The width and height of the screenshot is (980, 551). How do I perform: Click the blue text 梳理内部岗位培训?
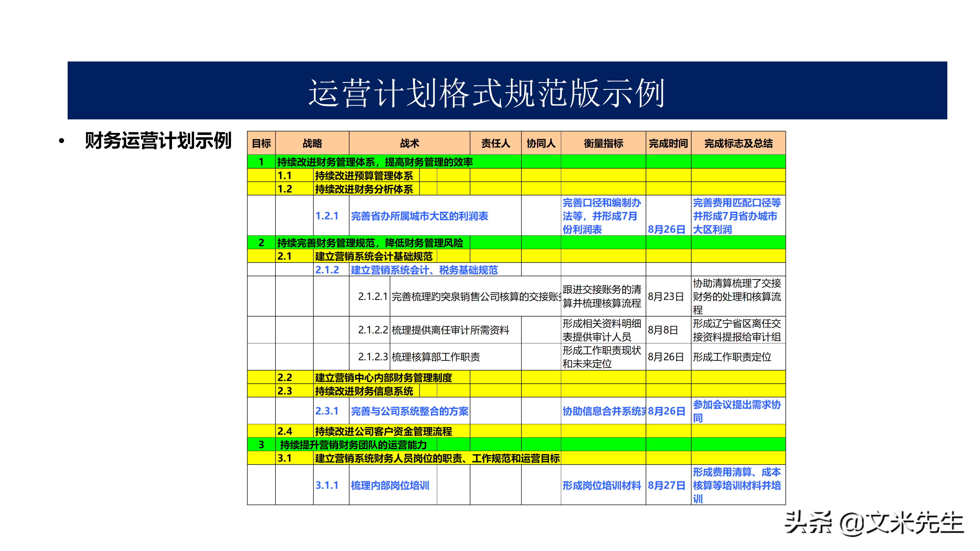(x=390, y=485)
